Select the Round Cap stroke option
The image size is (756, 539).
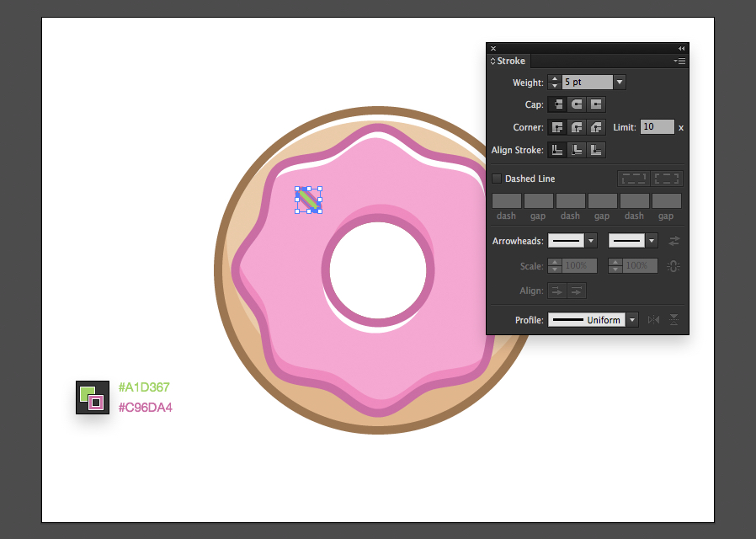(577, 104)
